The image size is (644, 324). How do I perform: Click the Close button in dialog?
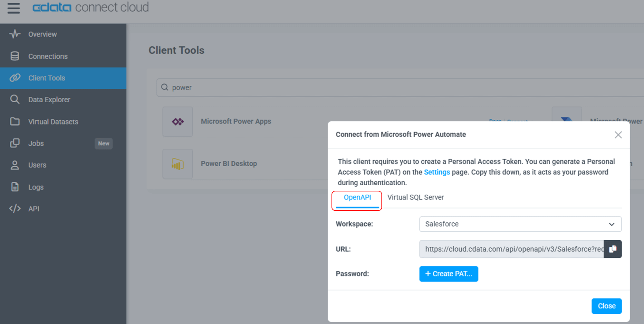[x=606, y=306]
